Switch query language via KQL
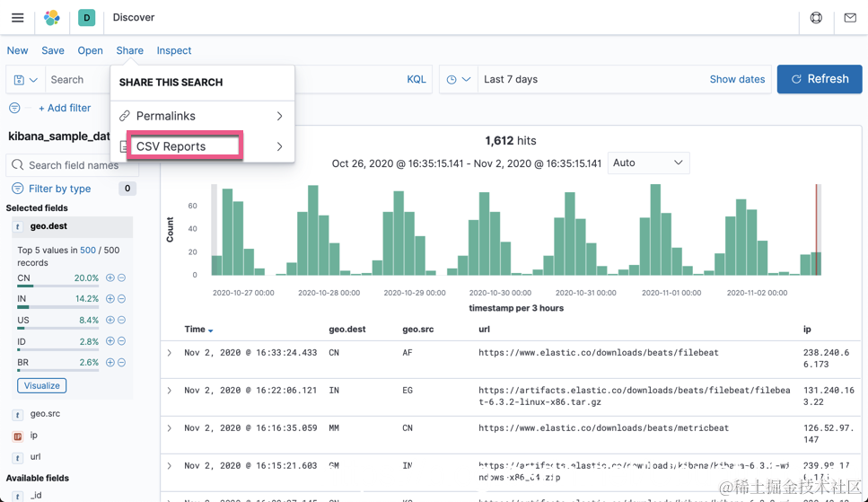This screenshot has width=868, height=502. [x=416, y=79]
